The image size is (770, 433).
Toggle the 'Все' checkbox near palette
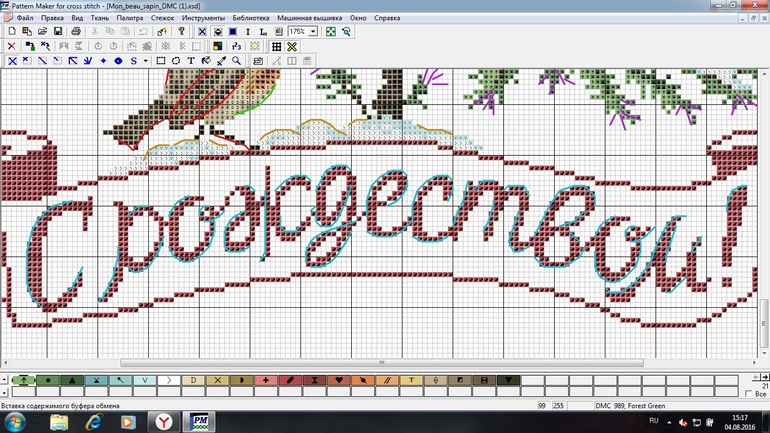pyautogui.click(x=751, y=393)
